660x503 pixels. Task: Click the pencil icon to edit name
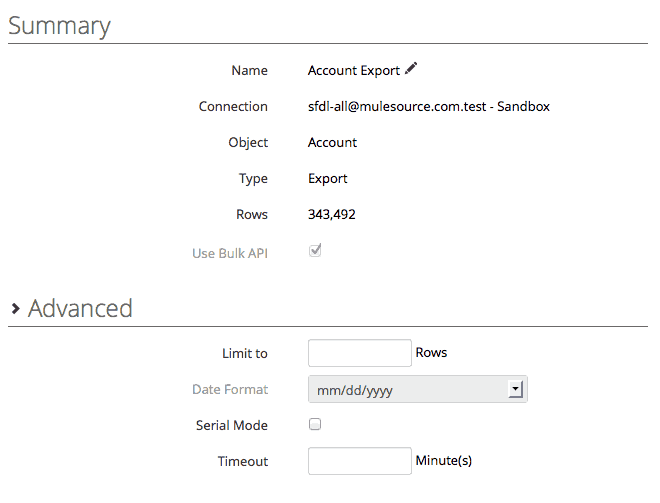(x=411, y=70)
